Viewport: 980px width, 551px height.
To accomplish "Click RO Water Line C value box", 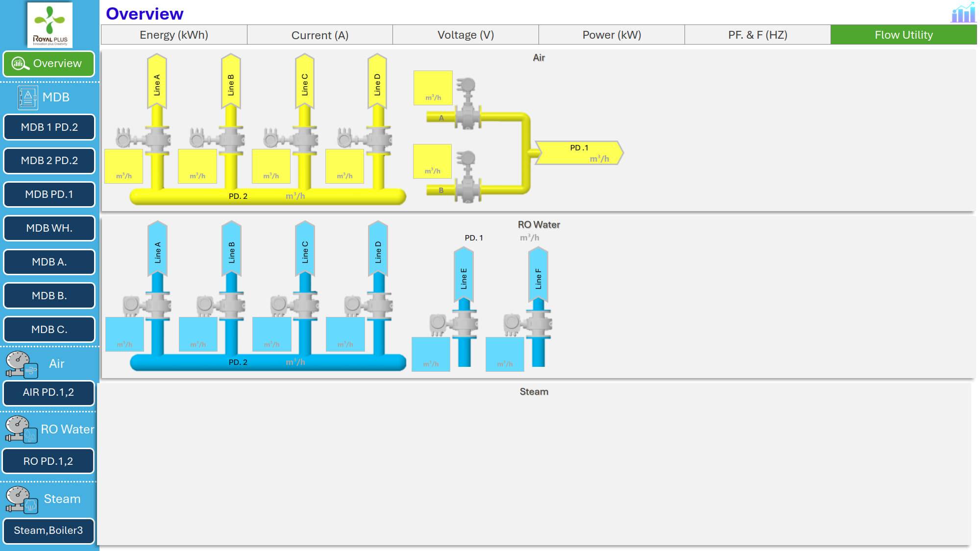I will [271, 335].
